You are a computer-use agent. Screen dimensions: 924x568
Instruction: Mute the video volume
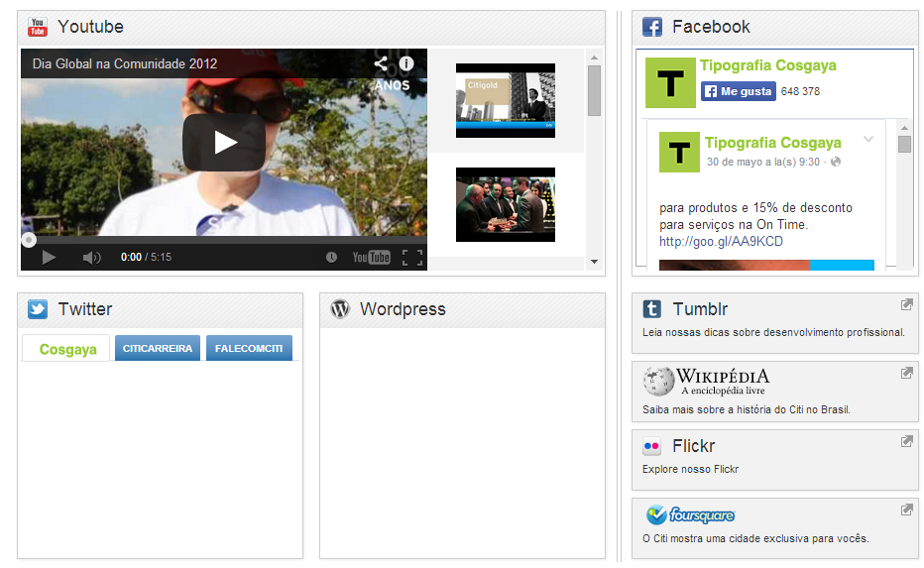click(x=91, y=258)
